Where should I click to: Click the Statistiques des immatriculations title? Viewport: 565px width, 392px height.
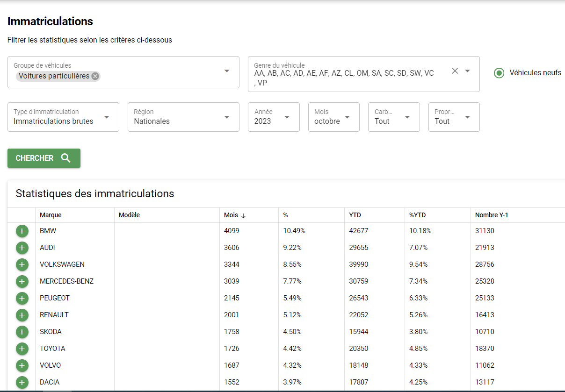95,193
